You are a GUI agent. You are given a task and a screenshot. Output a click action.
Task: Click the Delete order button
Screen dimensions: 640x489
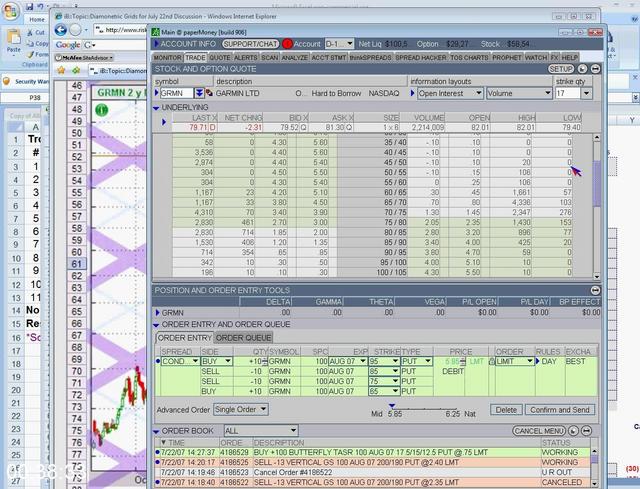pyautogui.click(x=506, y=410)
